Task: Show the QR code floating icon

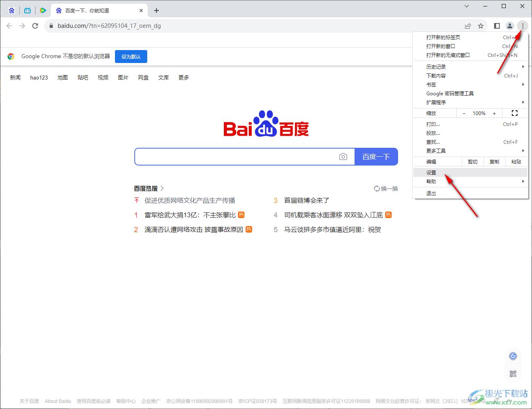Action: pos(513,374)
